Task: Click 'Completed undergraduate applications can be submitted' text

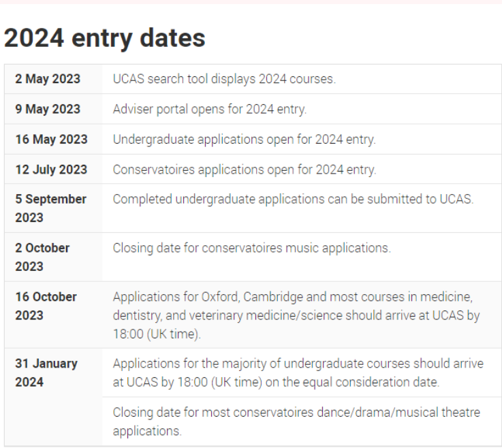Action: click(293, 199)
